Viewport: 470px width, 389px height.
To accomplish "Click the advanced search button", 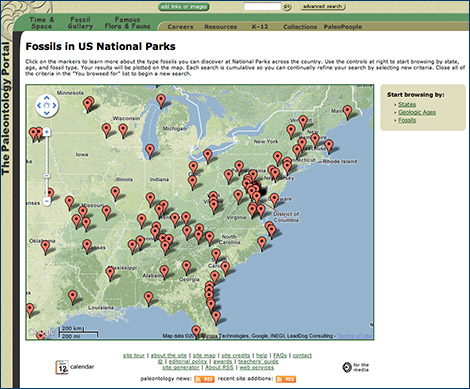I will coord(323,6).
